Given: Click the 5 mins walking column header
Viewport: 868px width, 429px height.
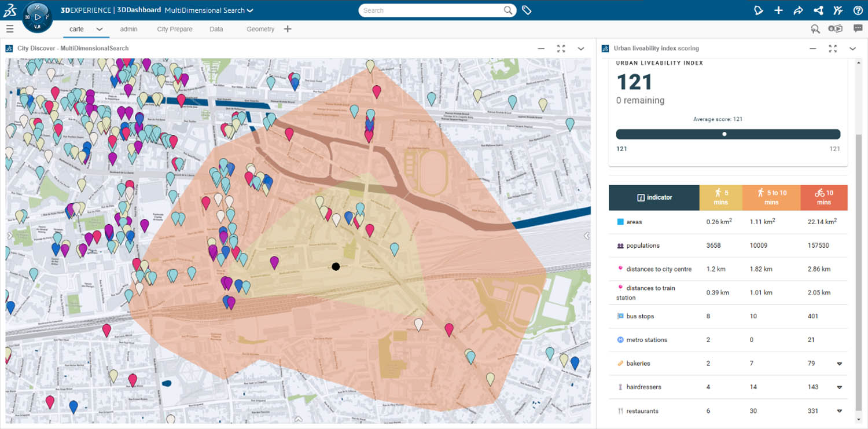Looking at the screenshot, I should (x=721, y=197).
